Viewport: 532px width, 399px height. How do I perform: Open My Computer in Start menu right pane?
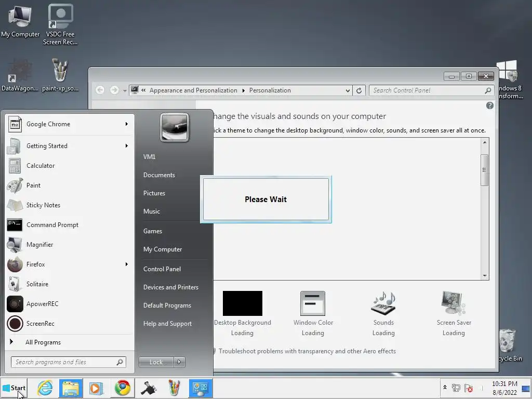coord(163,249)
